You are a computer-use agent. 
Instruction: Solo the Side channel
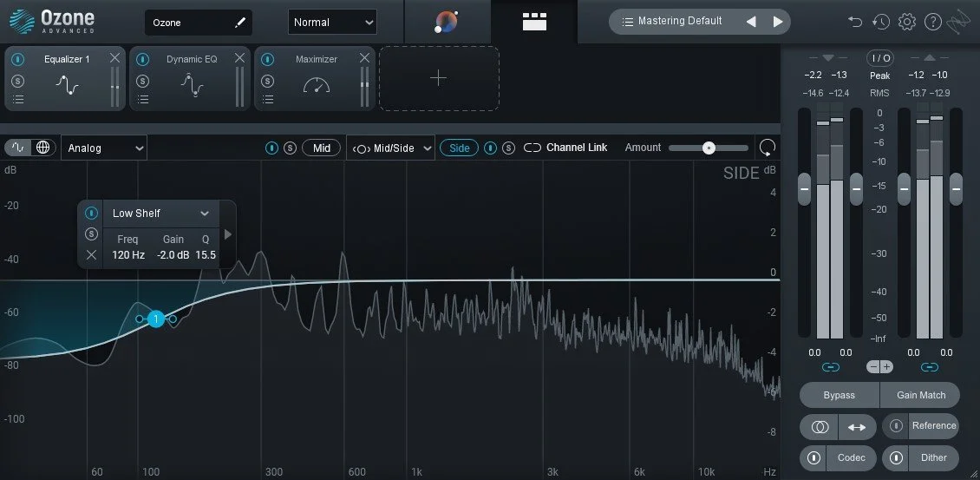click(509, 148)
